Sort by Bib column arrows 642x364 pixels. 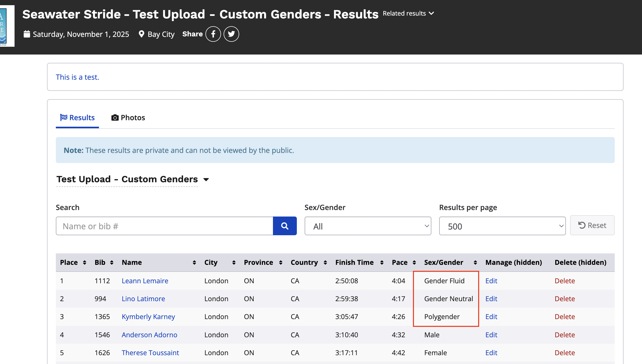click(112, 262)
